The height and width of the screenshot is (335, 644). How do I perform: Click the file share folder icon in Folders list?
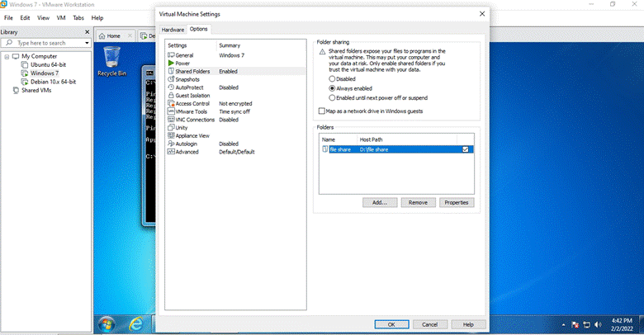point(324,149)
